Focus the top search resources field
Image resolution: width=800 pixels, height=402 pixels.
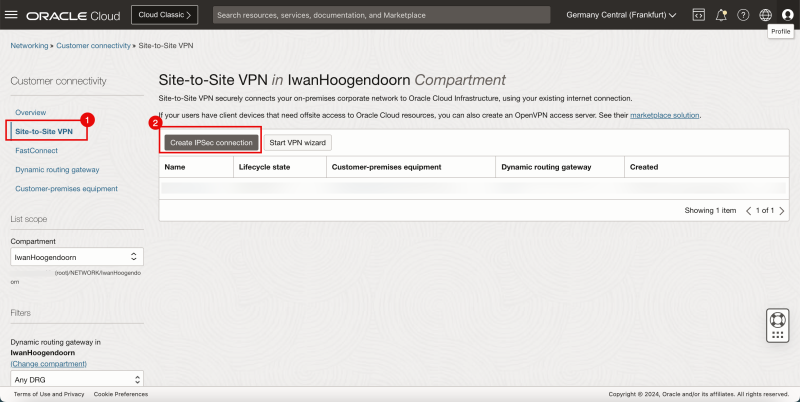click(381, 15)
